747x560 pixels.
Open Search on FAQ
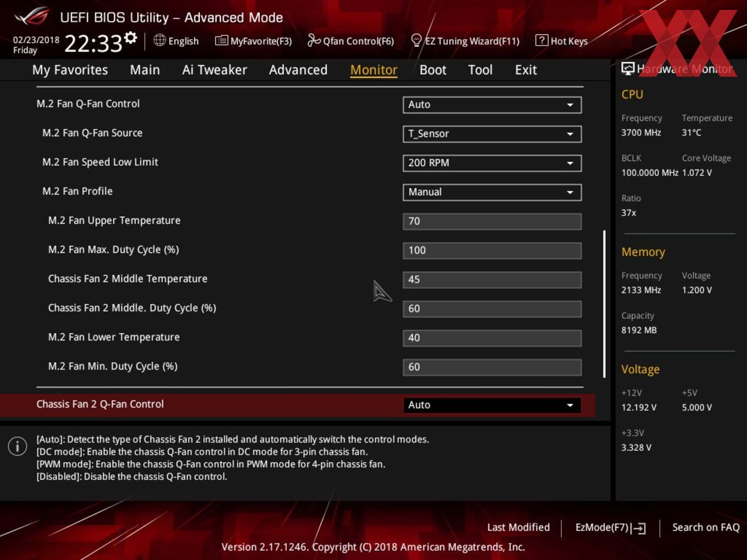point(706,528)
